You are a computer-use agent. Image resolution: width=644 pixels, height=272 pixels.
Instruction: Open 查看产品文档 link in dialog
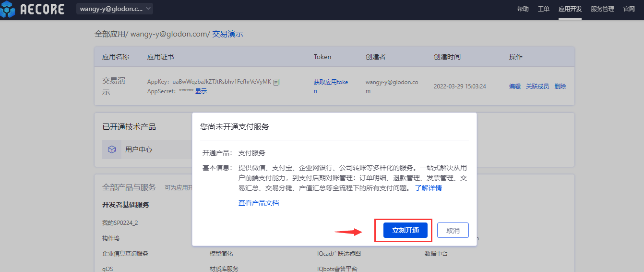(258, 203)
